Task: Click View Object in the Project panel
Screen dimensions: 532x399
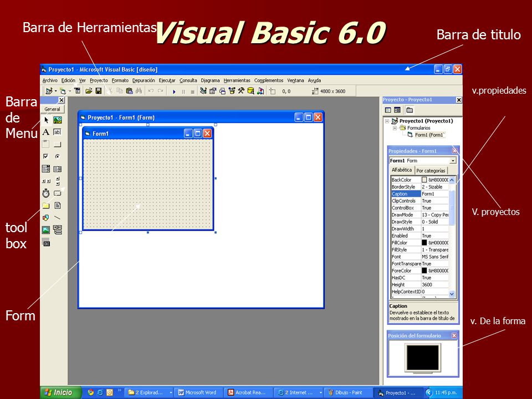Action: 397,110
